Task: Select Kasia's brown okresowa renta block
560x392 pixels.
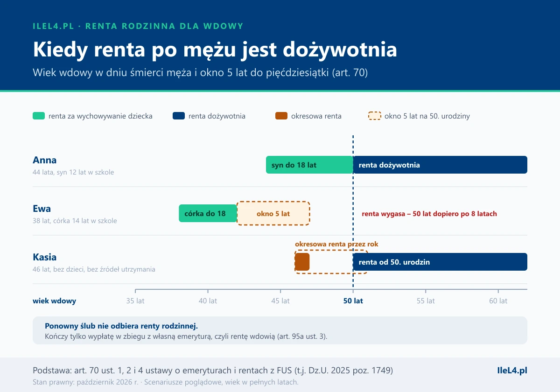Action: [x=302, y=262]
